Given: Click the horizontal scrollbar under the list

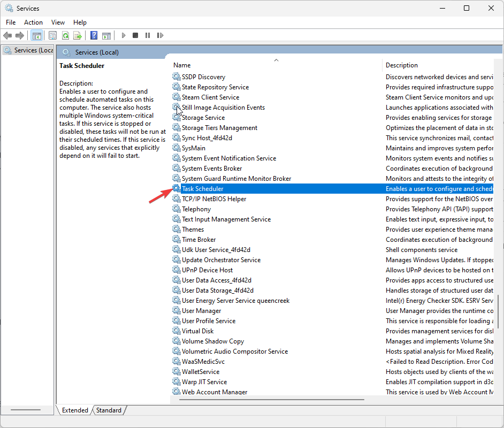Looking at the screenshot, I should pyautogui.click(x=268, y=399).
